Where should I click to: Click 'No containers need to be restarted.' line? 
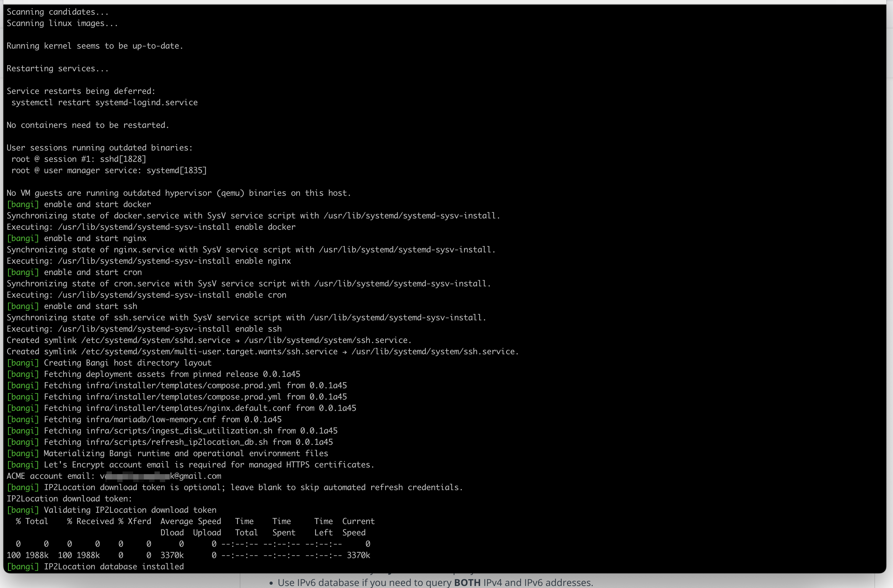tap(88, 125)
